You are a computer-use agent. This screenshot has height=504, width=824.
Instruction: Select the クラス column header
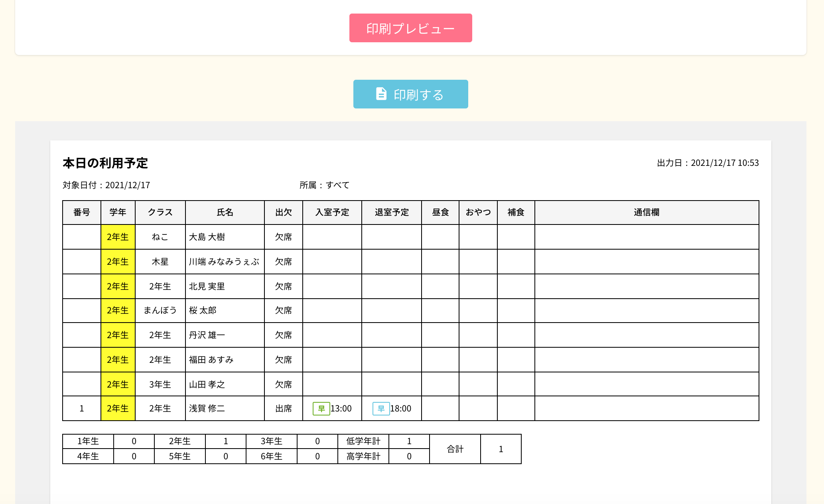pyautogui.click(x=160, y=213)
